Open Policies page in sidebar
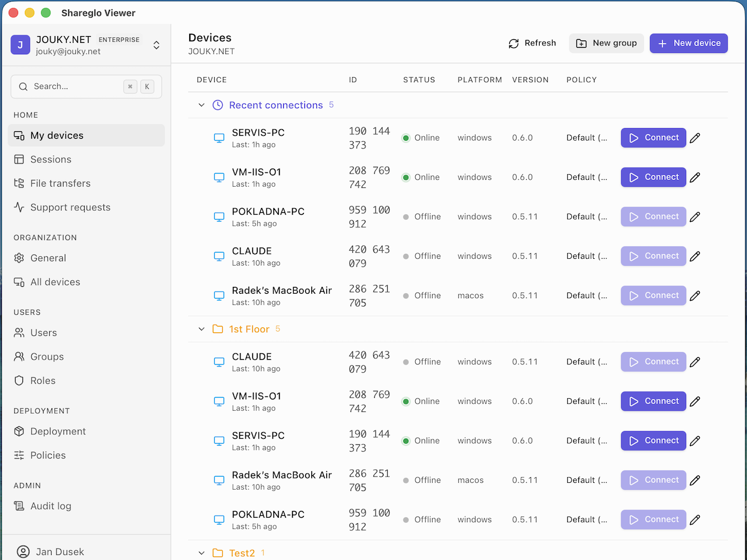747x560 pixels. (86, 455)
